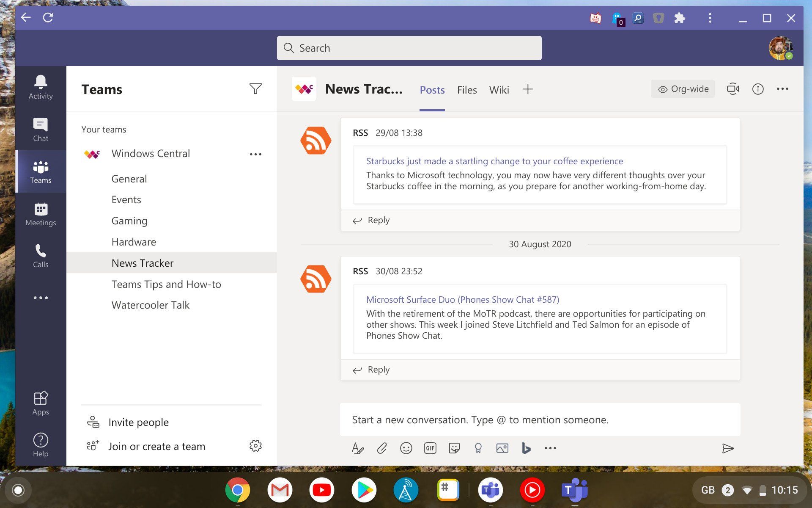Open the Apps panel in the sidebar
812x508 pixels.
tap(41, 402)
